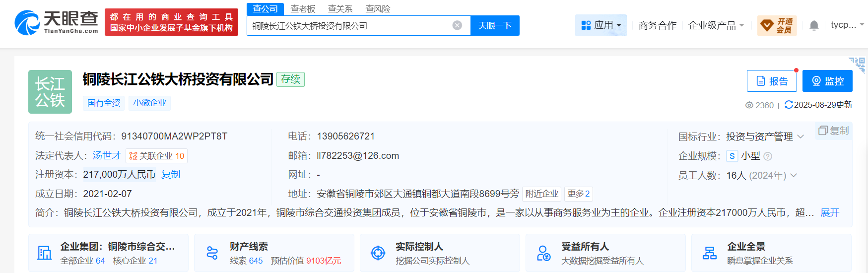Open the 核心企业 21 link
Screen dimensions: 868x273
click(135, 261)
